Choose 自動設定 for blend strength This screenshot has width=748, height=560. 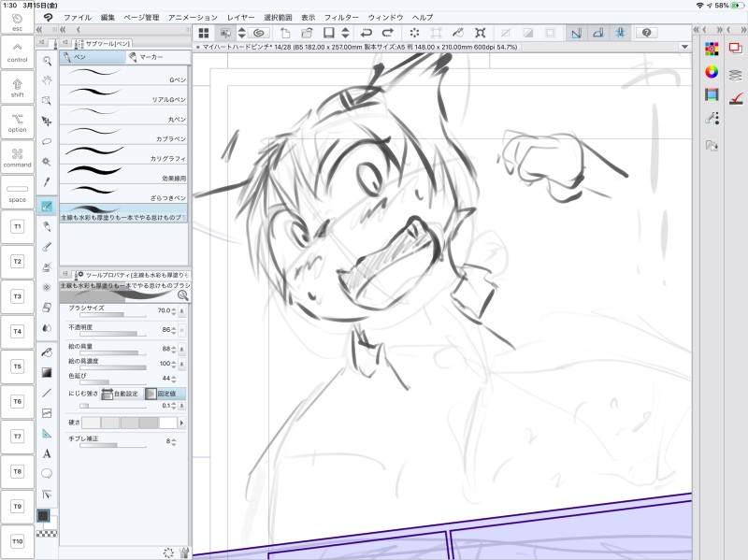(121, 394)
